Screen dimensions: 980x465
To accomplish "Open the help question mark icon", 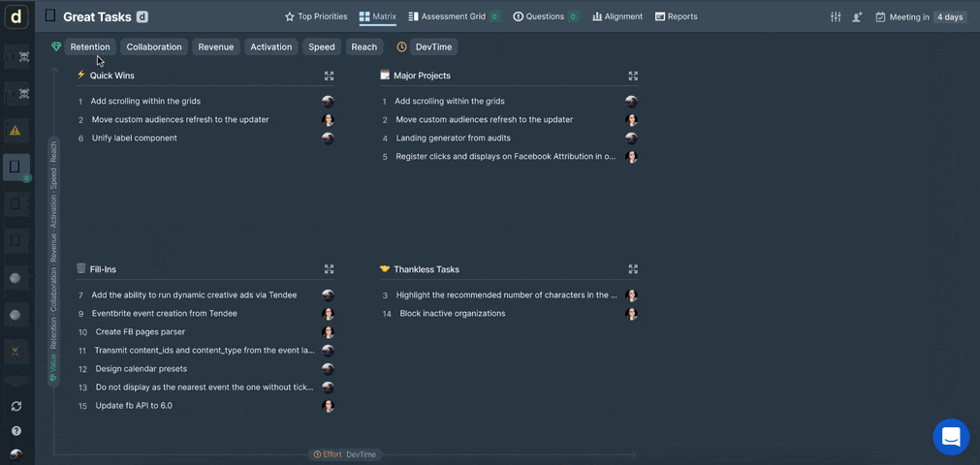I will (x=16, y=430).
